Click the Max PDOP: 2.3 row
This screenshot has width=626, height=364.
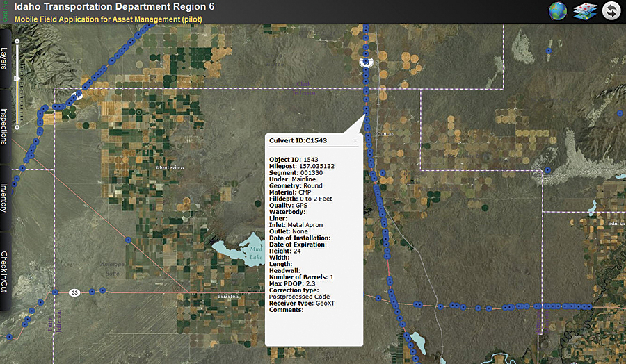pos(292,283)
